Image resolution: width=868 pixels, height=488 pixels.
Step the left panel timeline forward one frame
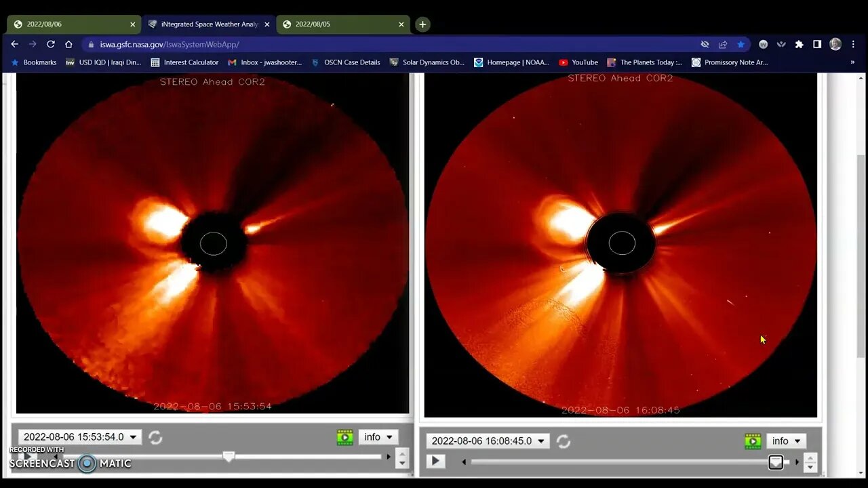click(389, 457)
